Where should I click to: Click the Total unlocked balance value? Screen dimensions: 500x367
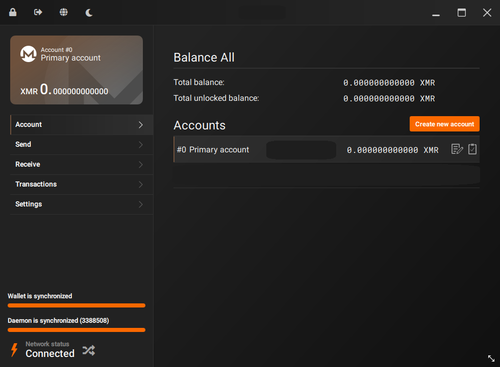point(389,99)
